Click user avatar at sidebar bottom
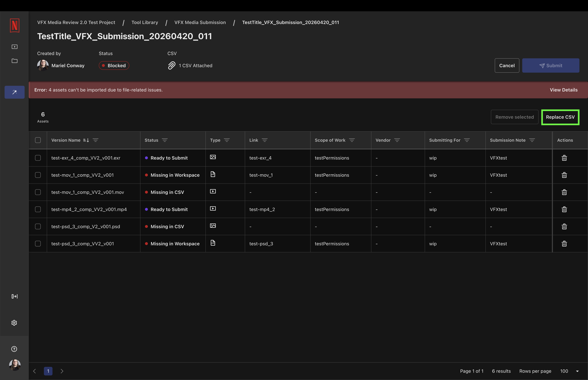 coord(15,365)
